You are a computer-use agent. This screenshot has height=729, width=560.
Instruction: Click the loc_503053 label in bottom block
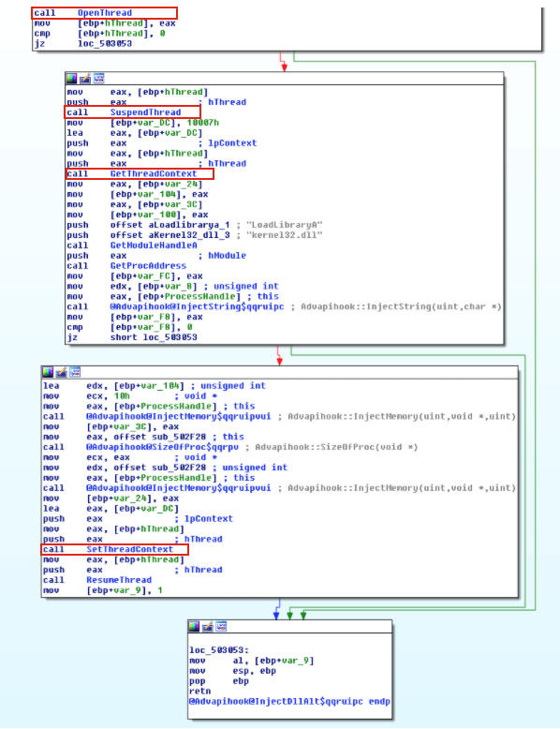219,650
